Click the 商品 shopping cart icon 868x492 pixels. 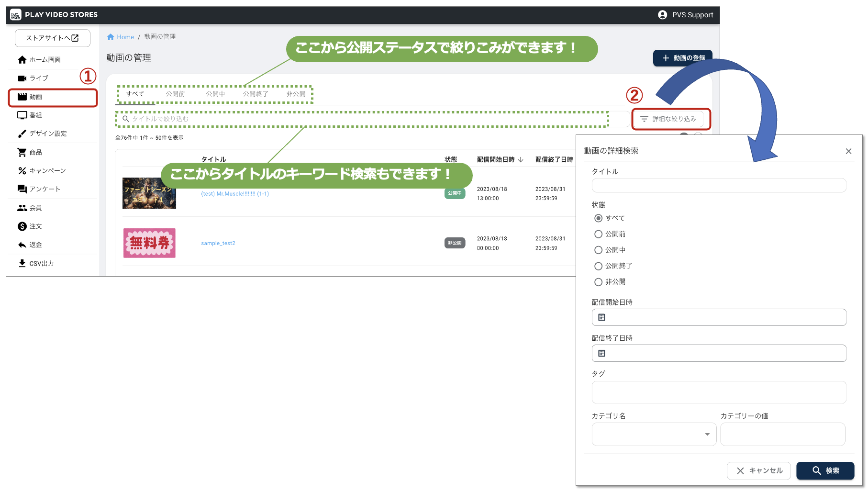click(x=22, y=152)
